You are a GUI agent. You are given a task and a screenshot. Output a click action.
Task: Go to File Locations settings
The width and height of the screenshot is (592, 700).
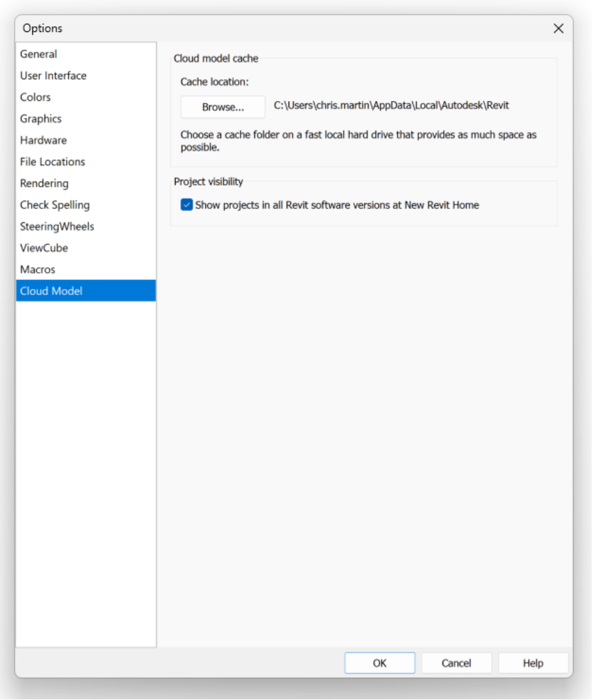[86, 162]
